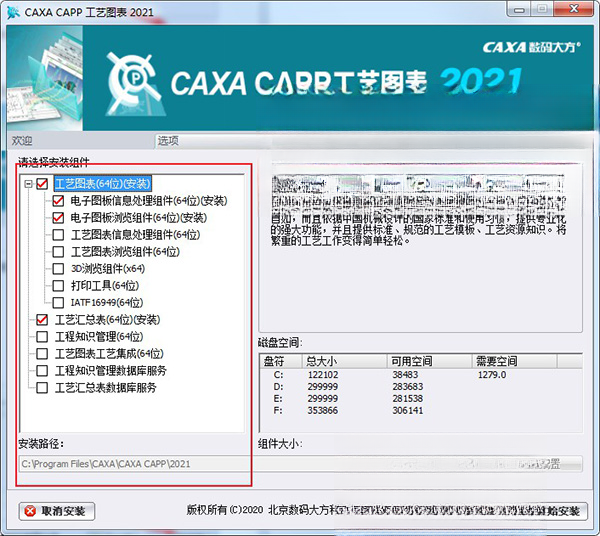Image resolution: width=600 pixels, height=536 pixels.
Task: Click the 开始安装 button
Action: click(x=562, y=511)
